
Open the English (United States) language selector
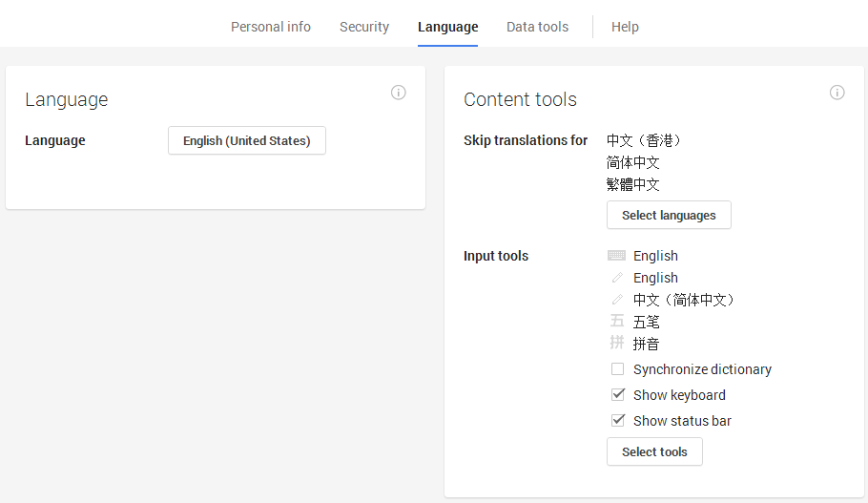pyautogui.click(x=247, y=140)
